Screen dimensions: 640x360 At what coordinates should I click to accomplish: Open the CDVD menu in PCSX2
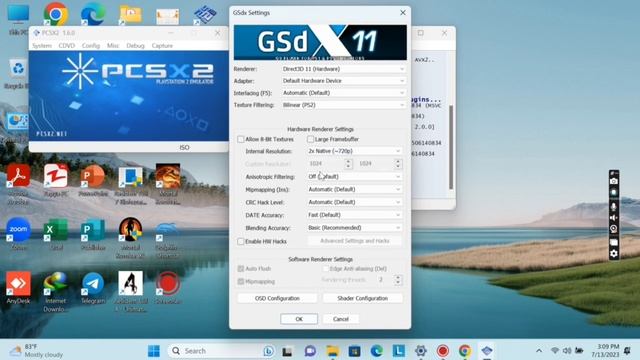click(x=67, y=46)
